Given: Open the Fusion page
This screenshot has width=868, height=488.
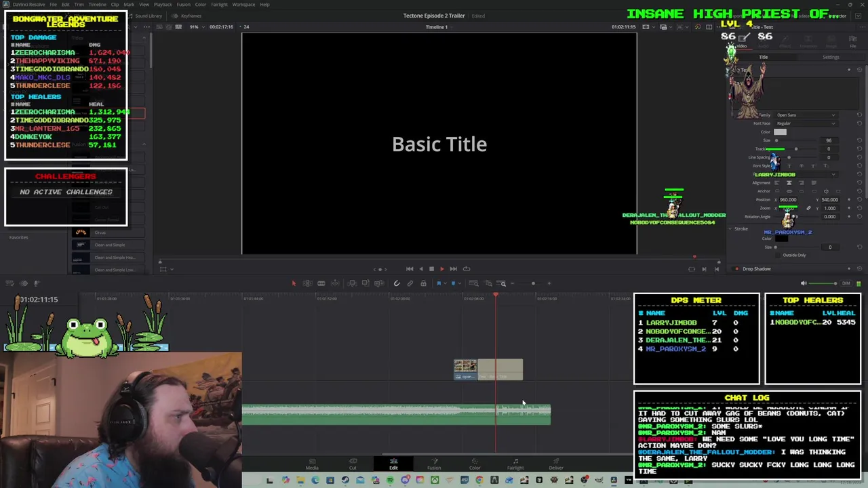Looking at the screenshot, I should pos(434,464).
